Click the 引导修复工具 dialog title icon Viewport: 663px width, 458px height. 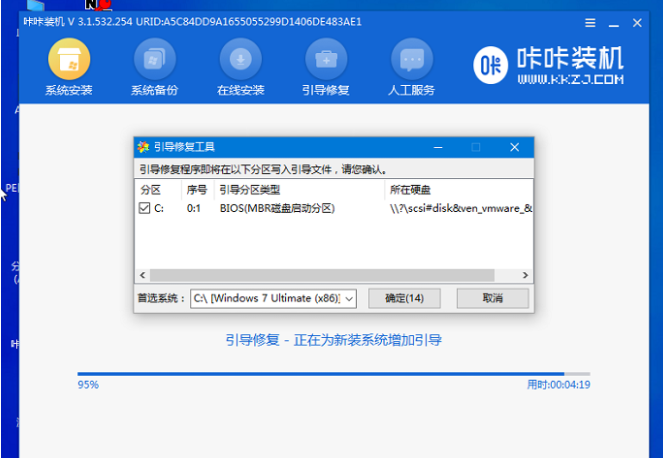point(143,147)
